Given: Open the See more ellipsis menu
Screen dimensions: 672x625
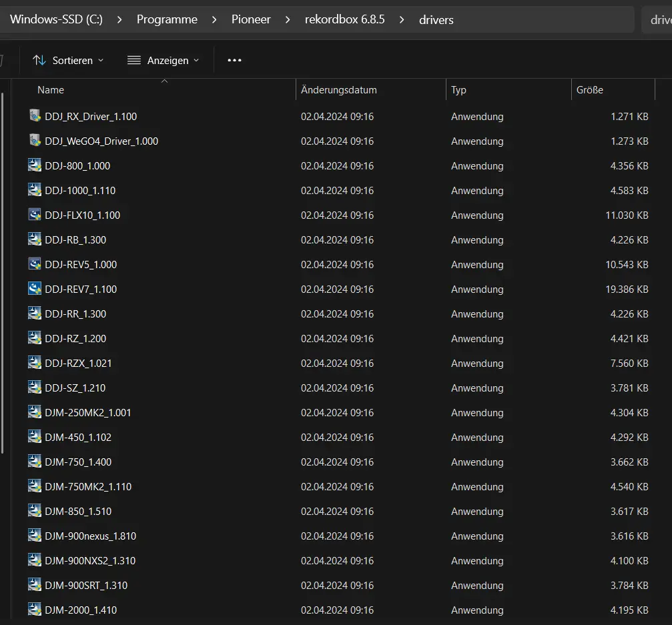Looking at the screenshot, I should tap(234, 60).
